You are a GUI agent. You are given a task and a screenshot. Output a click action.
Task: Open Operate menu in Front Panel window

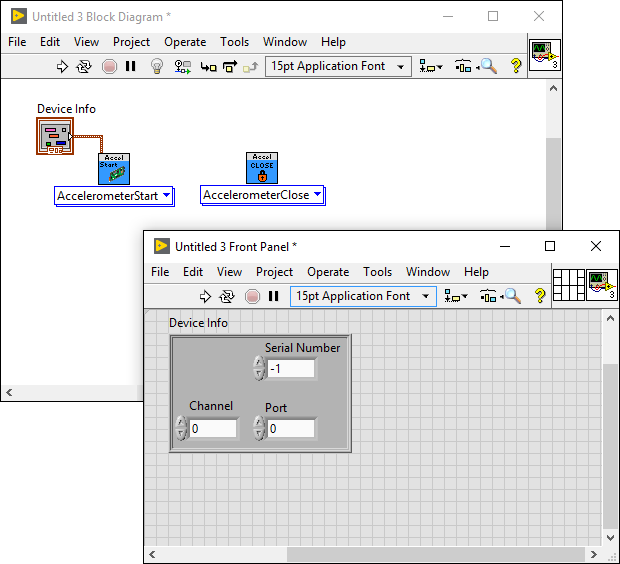328,272
